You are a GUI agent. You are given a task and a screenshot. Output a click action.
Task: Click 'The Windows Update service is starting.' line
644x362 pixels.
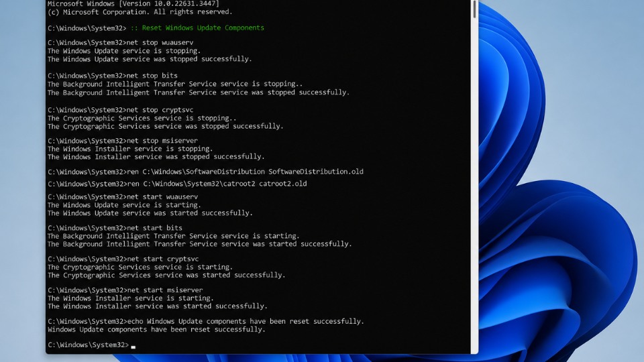pos(124,205)
